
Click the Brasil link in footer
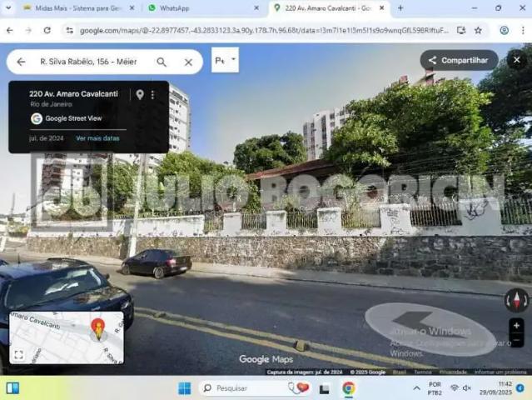point(400,372)
